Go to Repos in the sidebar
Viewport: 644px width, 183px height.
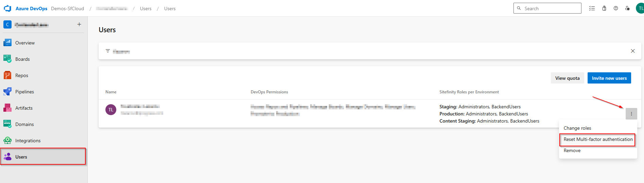(x=43, y=75)
